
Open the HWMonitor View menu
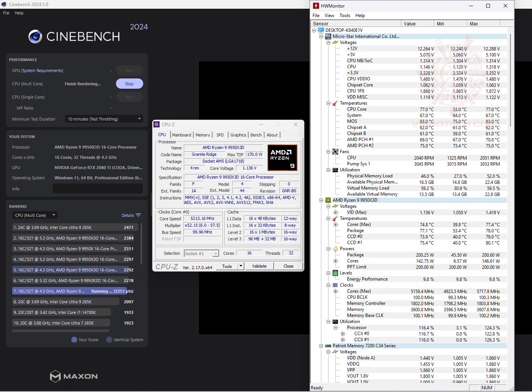[x=329, y=16]
